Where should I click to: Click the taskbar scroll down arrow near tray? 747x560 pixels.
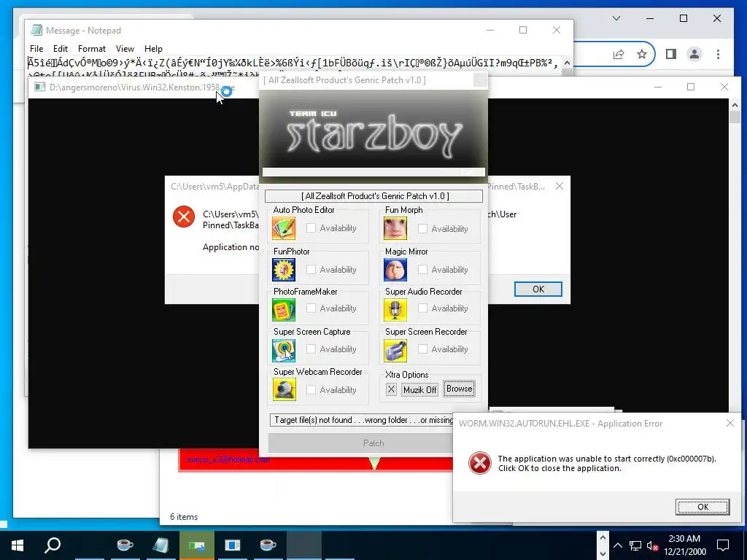(x=603, y=554)
